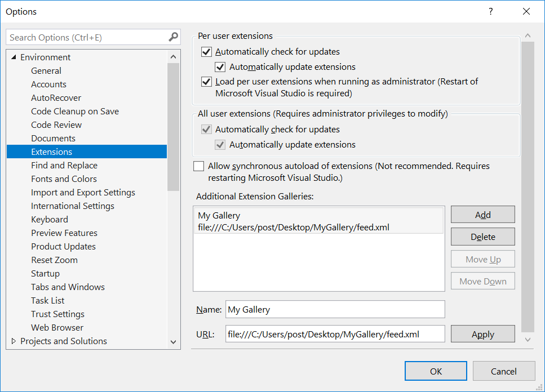
Task: Select the Extensions settings page
Action: click(52, 152)
